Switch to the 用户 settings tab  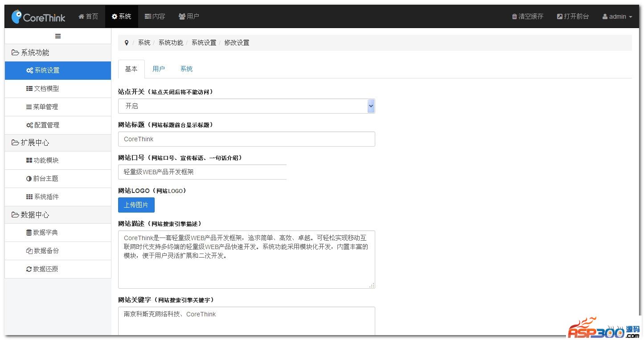pyautogui.click(x=159, y=69)
